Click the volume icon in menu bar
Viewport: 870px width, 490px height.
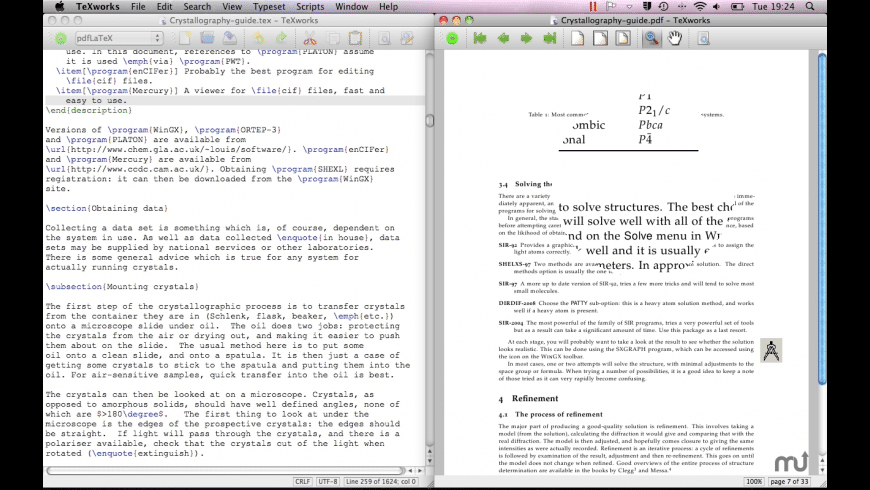(x=716, y=7)
